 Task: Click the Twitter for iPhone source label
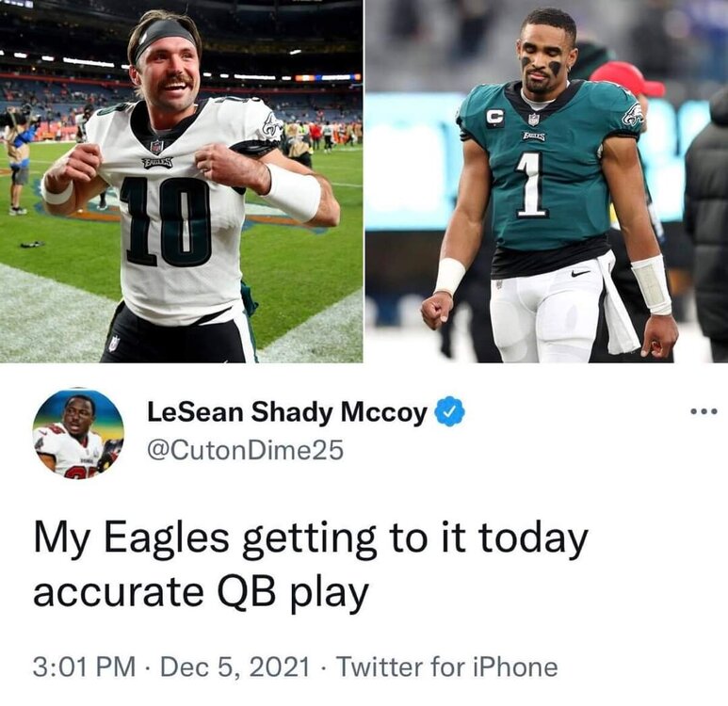pyautogui.click(x=446, y=666)
